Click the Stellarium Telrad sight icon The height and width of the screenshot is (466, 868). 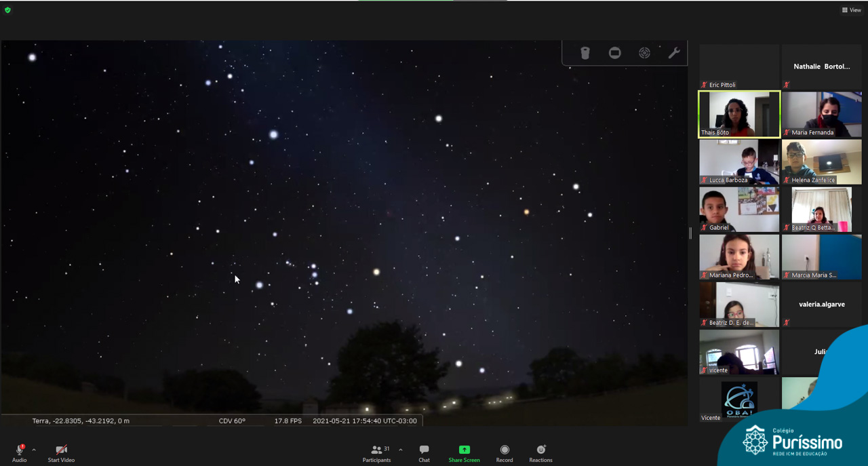click(644, 53)
